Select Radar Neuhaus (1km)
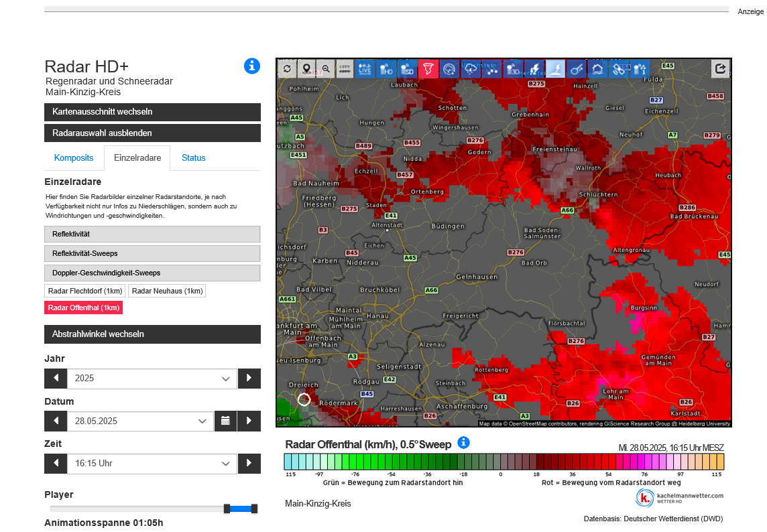767x532 pixels. click(167, 291)
